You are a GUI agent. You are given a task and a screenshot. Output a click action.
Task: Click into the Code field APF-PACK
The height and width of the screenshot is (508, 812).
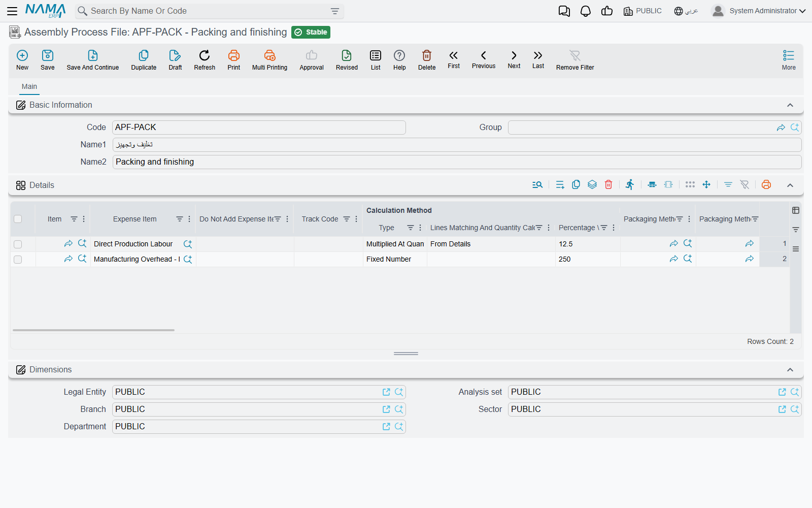tap(259, 128)
